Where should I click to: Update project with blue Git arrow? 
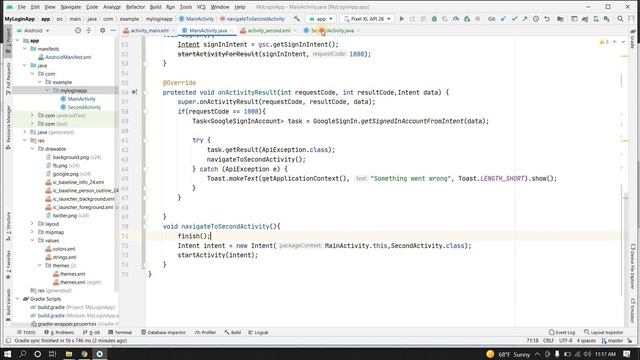pyautogui.click(x=503, y=19)
